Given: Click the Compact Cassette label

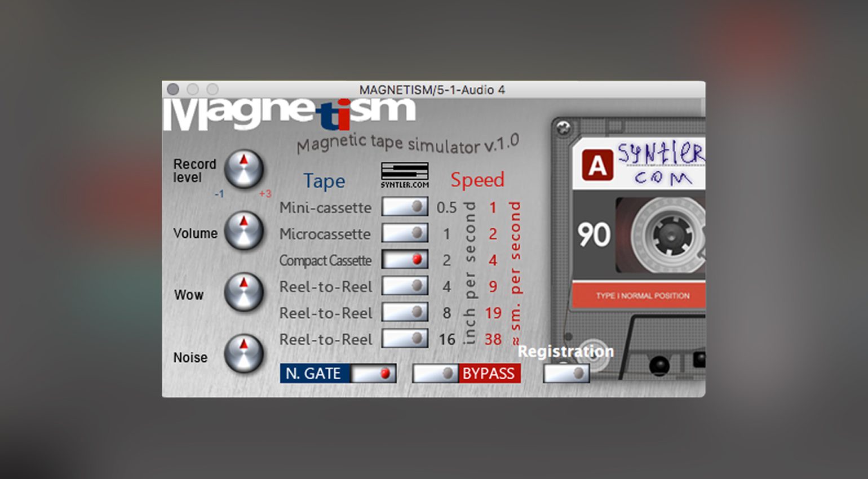Looking at the screenshot, I should click(x=325, y=260).
